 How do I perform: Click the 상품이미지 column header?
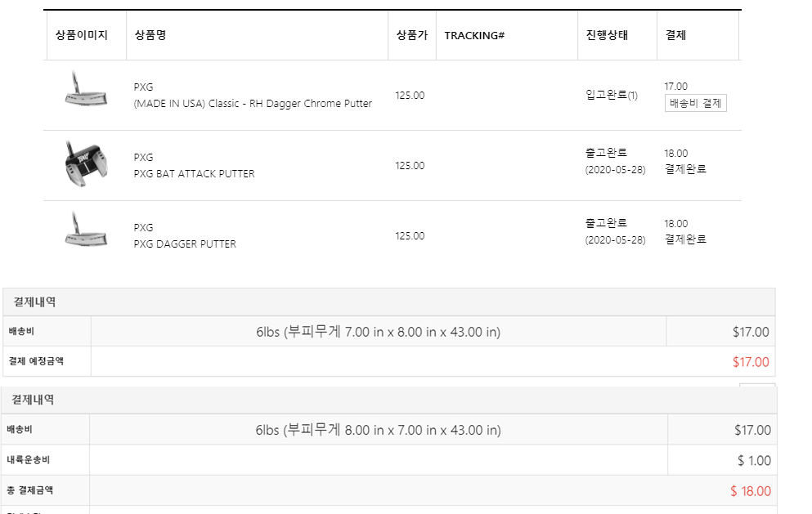coord(82,35)
